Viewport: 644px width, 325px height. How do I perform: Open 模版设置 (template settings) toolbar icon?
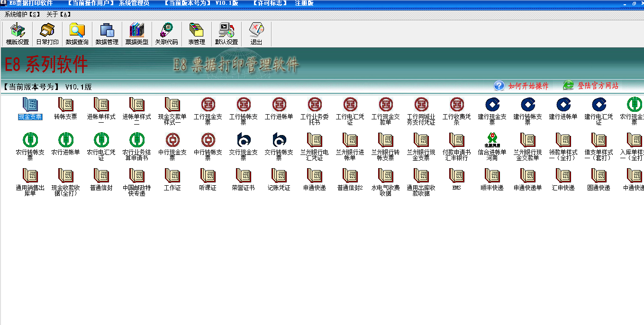coord(18,34)
